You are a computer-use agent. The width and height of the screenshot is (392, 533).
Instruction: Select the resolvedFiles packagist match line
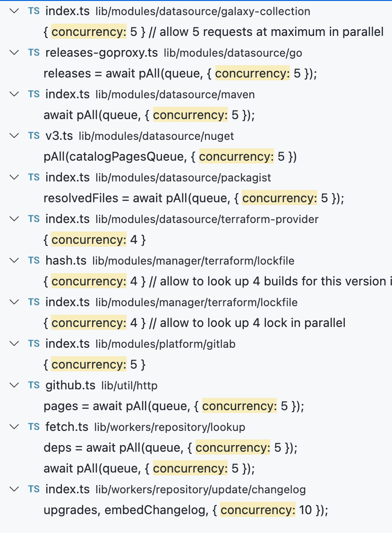coord(194,198)
